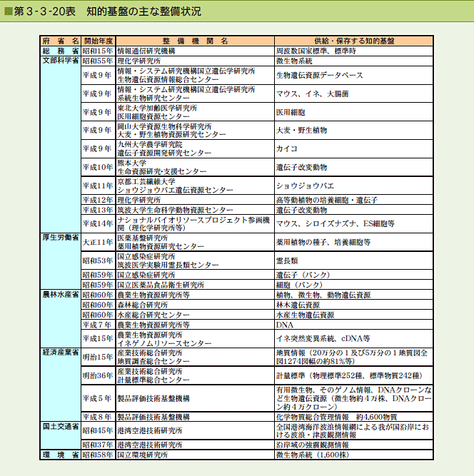This screenshot has height=476, width=474.
Task: Select the 開始年度 column header
Action: pos(99,41)
